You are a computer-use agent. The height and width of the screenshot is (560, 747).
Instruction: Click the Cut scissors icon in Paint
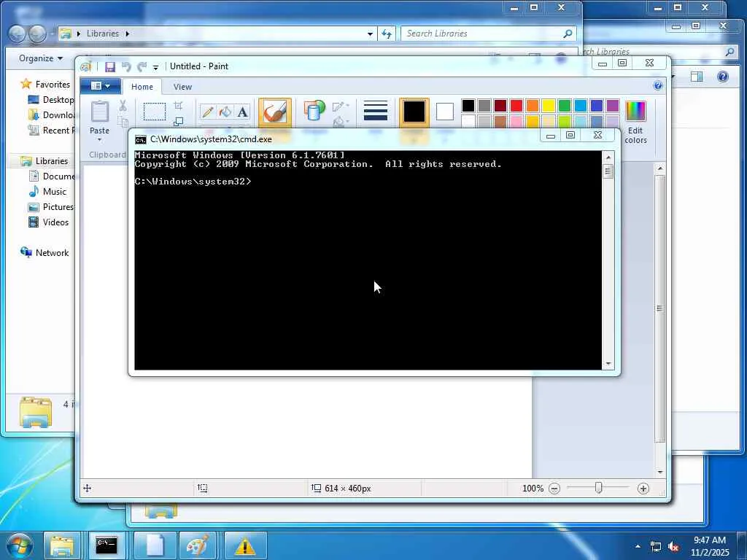123,105
